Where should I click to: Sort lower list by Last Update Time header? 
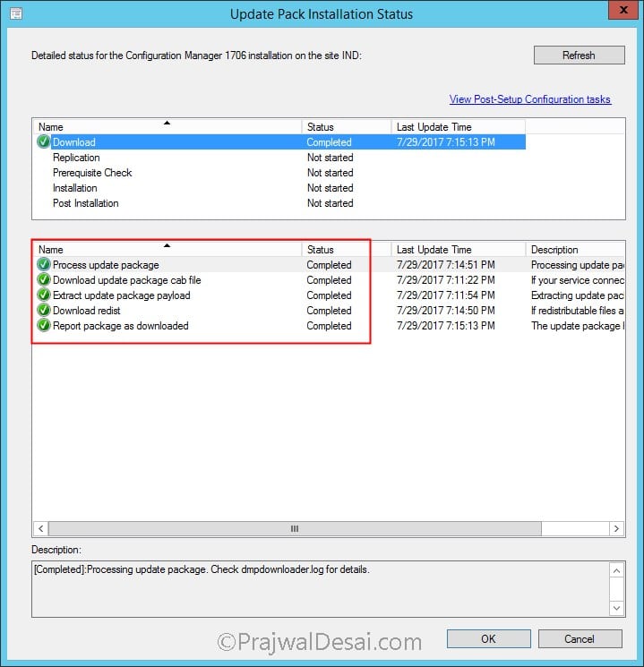(x=459, y=249)
